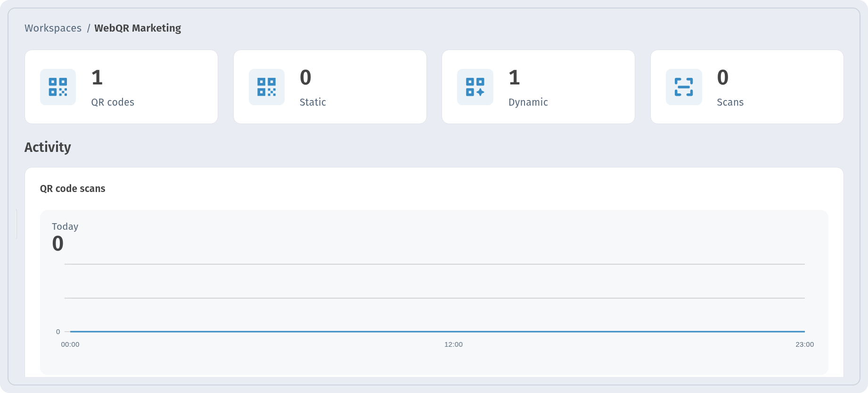Screen dimensions: 868x393
Task: Open the Workspaces breadcrumb link
Action: coord(53,28)
